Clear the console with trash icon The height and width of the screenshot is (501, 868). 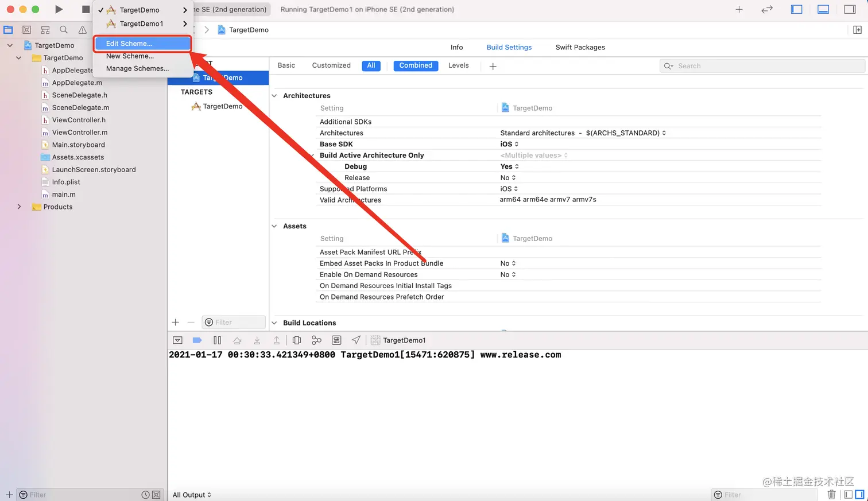tap(832, 495)
